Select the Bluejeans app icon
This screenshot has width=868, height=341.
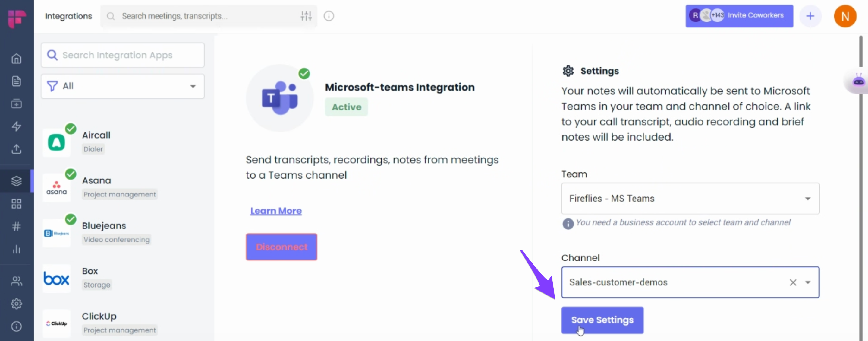[x=56, y=233]
